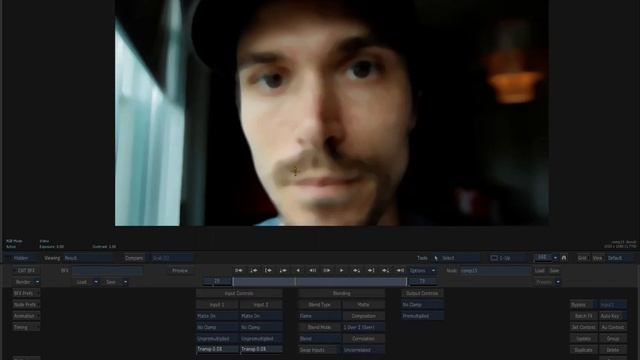Toggle the Bypass button
The image size is (640, 360).
click(583, 305)
